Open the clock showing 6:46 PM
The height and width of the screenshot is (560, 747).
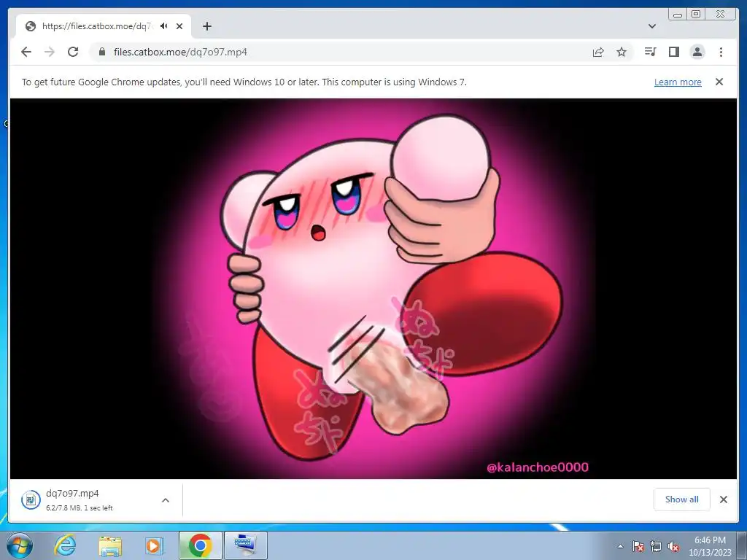tap(710, 545)
